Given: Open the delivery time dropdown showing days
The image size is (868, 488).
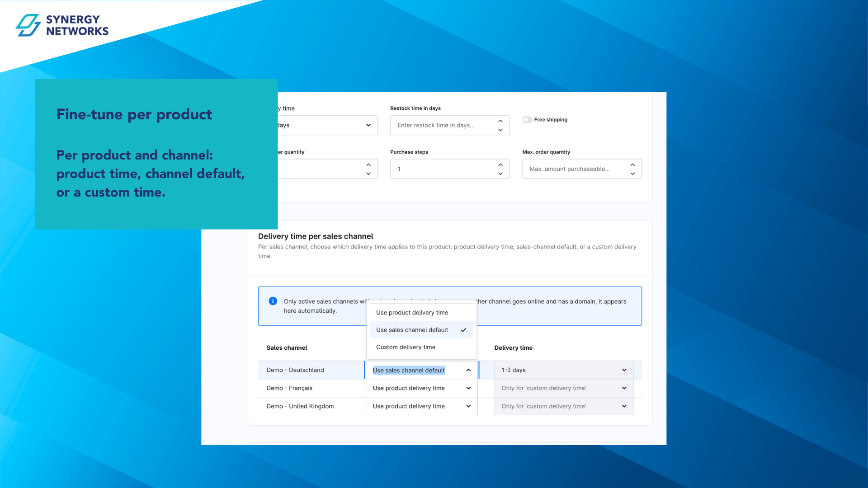Looking at the screenshot, I should 327,125.
